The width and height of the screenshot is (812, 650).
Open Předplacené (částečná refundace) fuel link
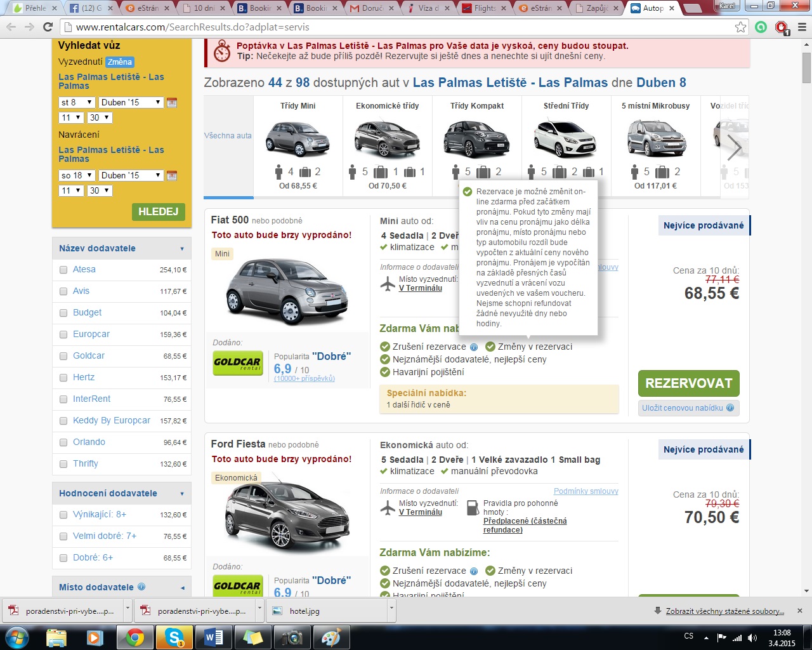tap(525, 526)
